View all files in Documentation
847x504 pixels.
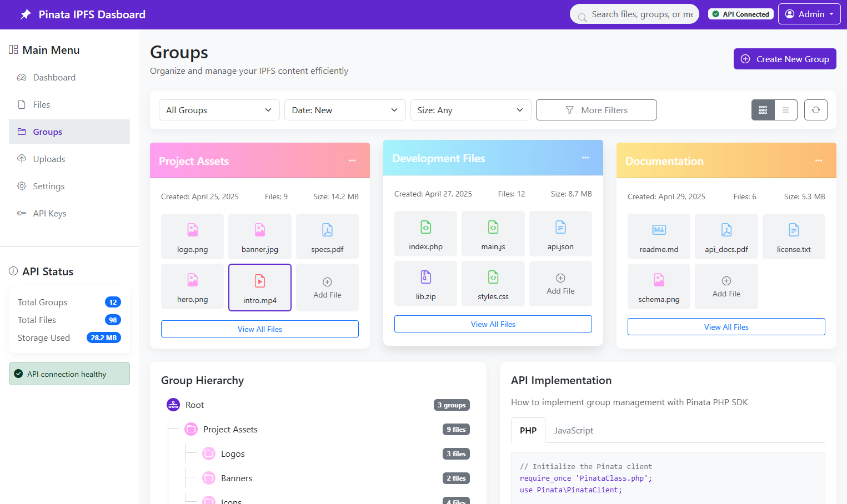coord(726,327)
